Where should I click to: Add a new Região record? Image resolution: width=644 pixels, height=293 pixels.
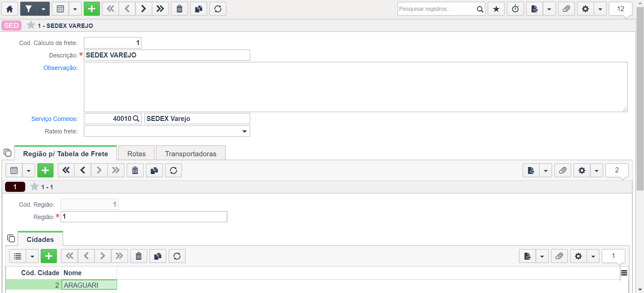(45, 170)
